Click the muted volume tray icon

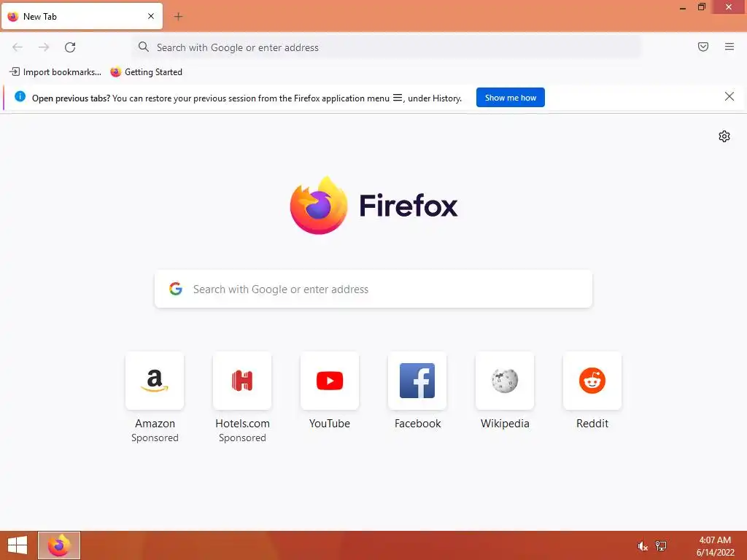tap(642, 546)
